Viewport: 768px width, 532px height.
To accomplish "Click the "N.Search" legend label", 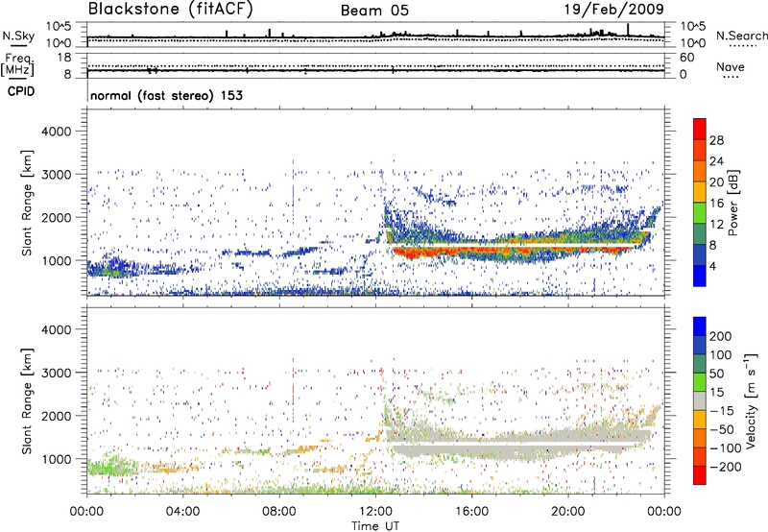I will (741, 36).
